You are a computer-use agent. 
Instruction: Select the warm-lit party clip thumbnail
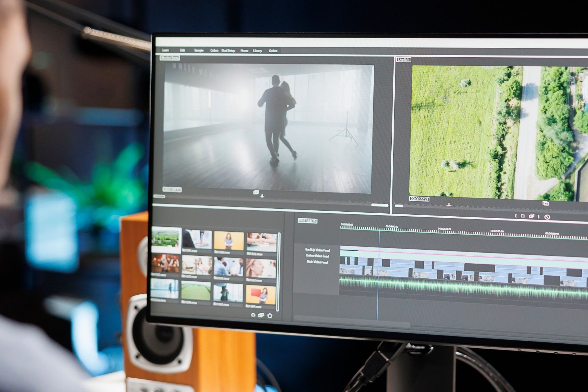(x=165, y=264)
